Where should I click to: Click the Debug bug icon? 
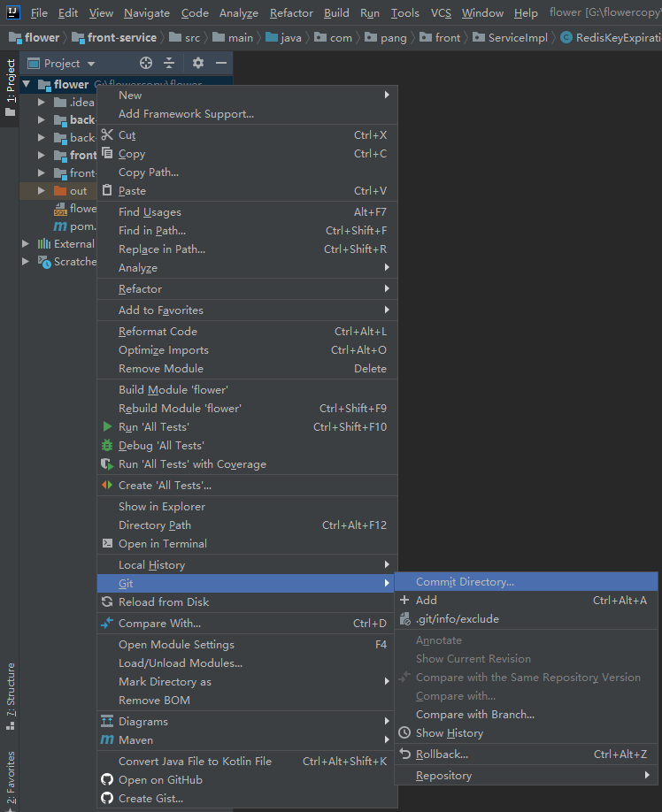(107, 445)
